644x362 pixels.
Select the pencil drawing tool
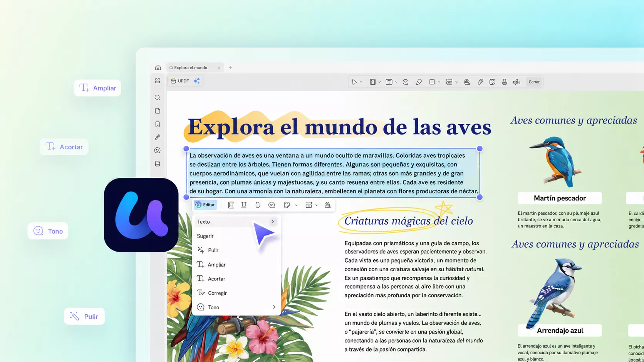[419, 82]
